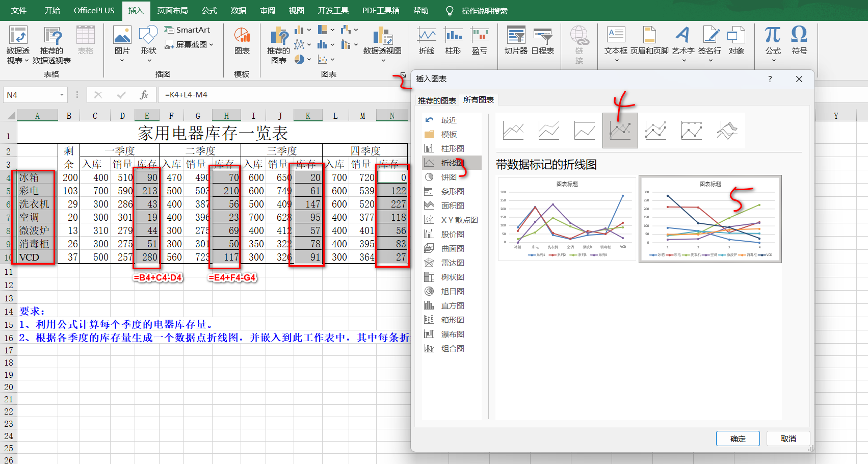Select the stacked line chart subtype
The image size is (868, 464).
[x=549, y=131]
